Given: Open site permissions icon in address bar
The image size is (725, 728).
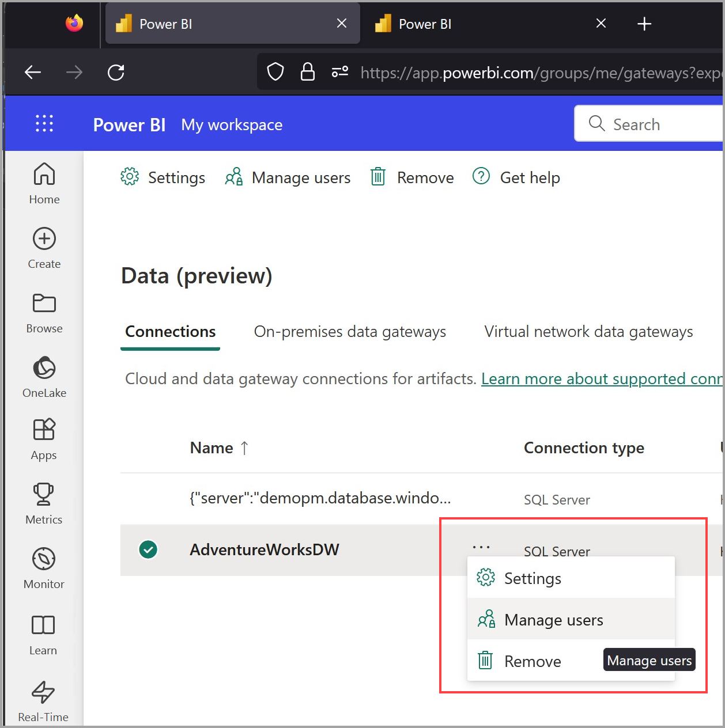Looking at the screenshot, I should pos(340,71).
